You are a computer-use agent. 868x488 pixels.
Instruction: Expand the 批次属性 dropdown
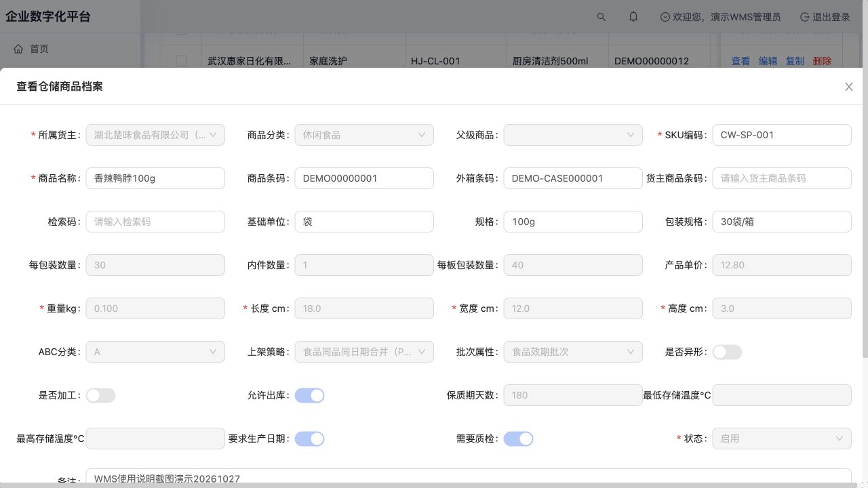[573, 352]
